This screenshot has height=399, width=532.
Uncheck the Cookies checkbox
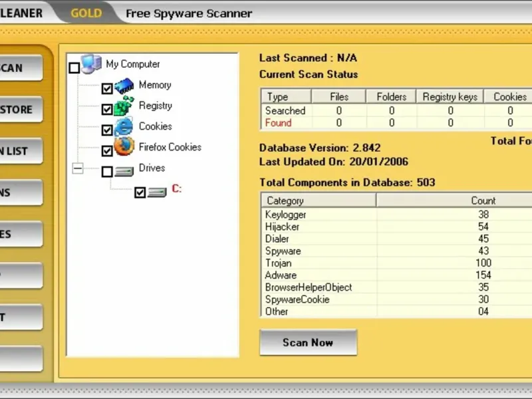[107, 130]
